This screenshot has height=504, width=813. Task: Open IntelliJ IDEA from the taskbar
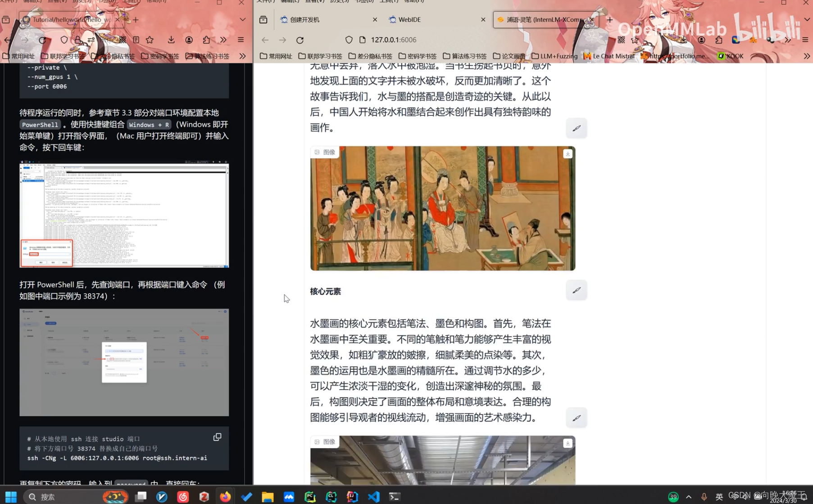pos(352,496)
